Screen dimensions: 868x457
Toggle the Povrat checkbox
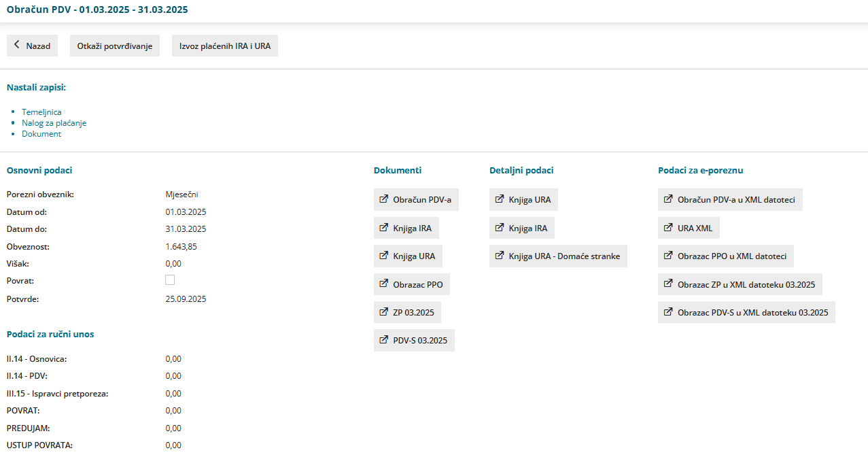click(x=170, y=280)
